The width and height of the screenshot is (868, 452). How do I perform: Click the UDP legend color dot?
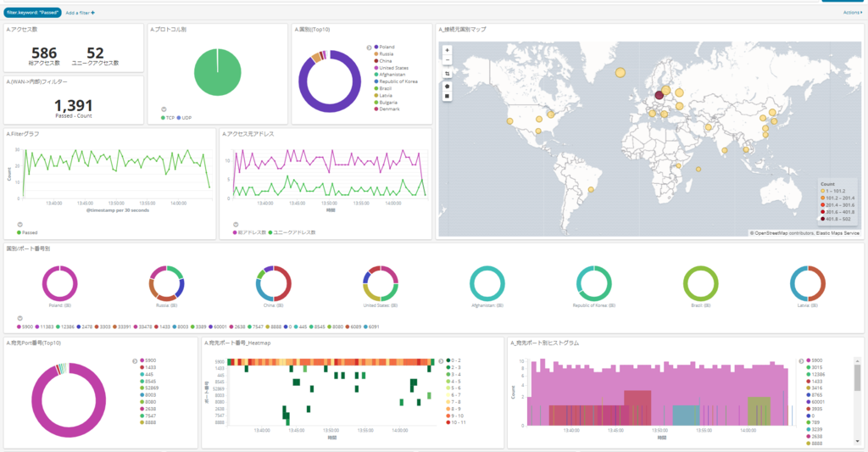click(x=179, y=118)
